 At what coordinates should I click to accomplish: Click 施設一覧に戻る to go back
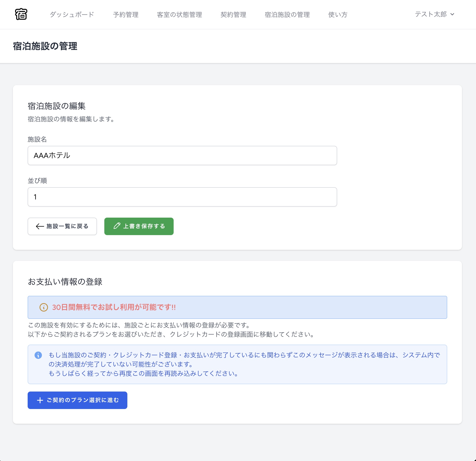pos(62,226)
